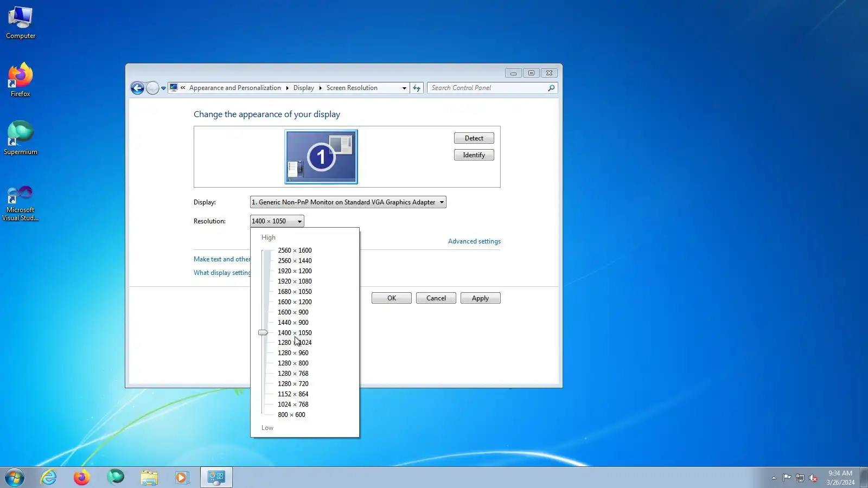The height and width of the screenshot is (488, 868).
Task: Go back using the Back arrow button
Action: 137,88
